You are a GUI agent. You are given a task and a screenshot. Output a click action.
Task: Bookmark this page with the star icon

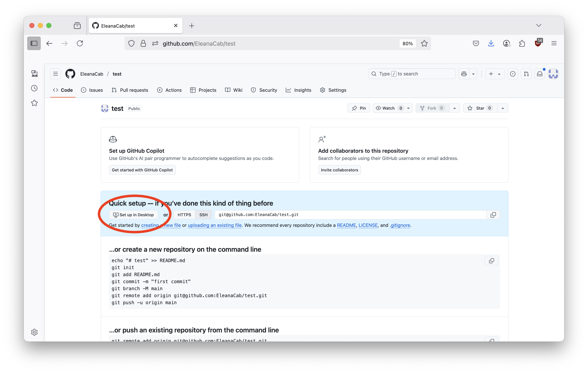424,44
